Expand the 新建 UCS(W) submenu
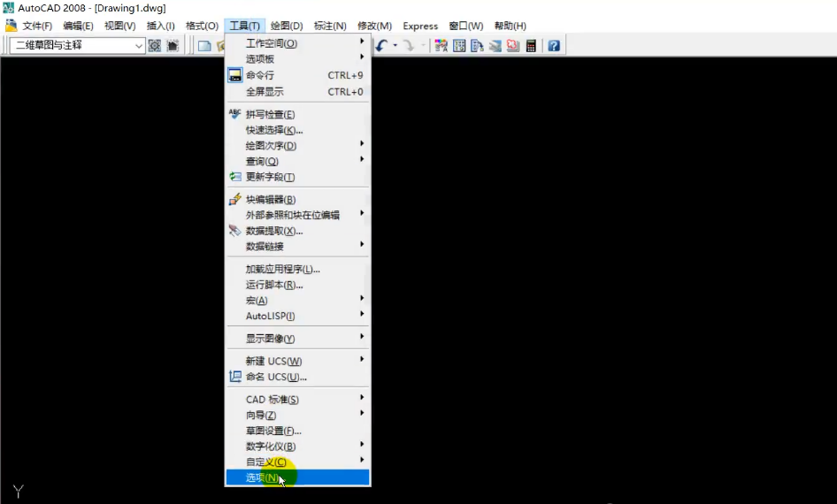The width and height of the screenshot is (837, 504). click(297, 361)
